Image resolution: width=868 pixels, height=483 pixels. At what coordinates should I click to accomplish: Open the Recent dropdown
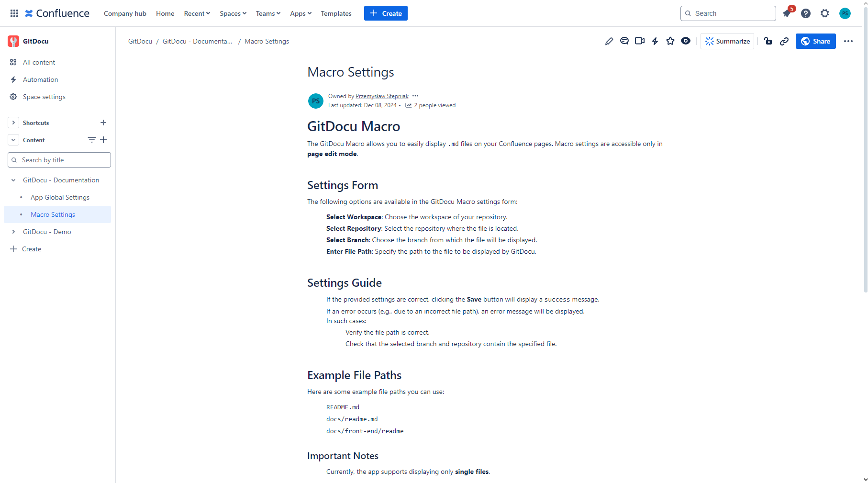[x=197, y=13]
